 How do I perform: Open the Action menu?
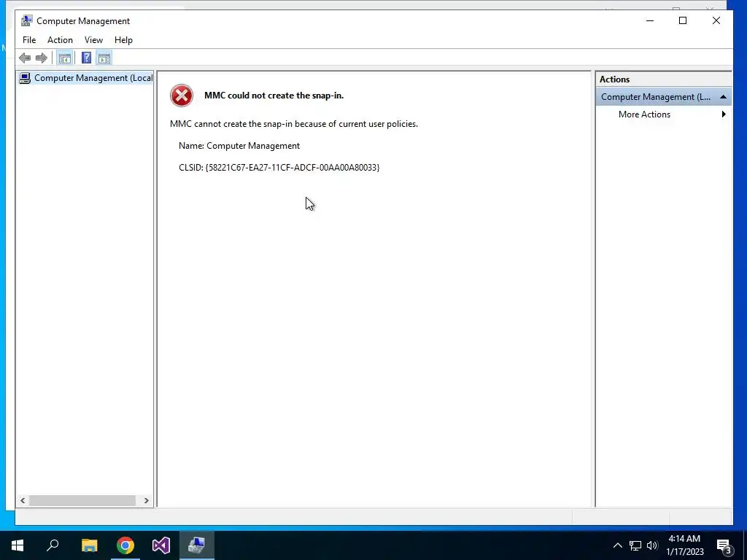pos(60,40)
